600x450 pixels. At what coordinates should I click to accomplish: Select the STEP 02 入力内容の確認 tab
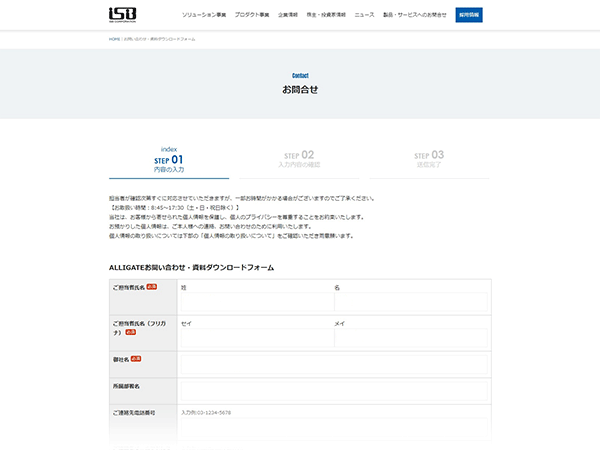coord(297,159)
